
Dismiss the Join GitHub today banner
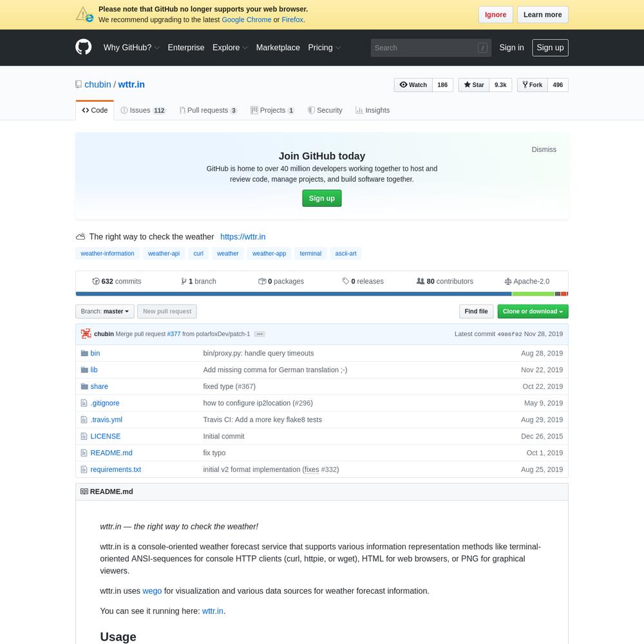544,149
